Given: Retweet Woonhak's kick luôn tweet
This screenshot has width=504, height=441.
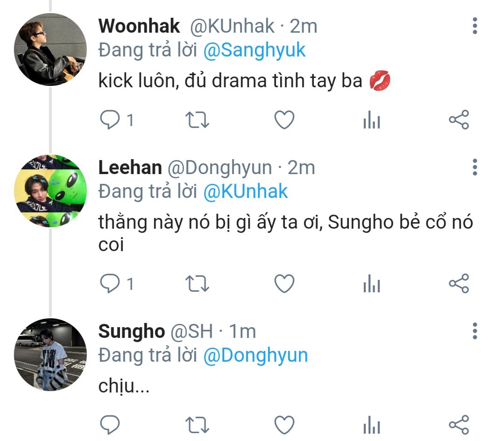Looking at the screenshot, I should pos(197,120).
